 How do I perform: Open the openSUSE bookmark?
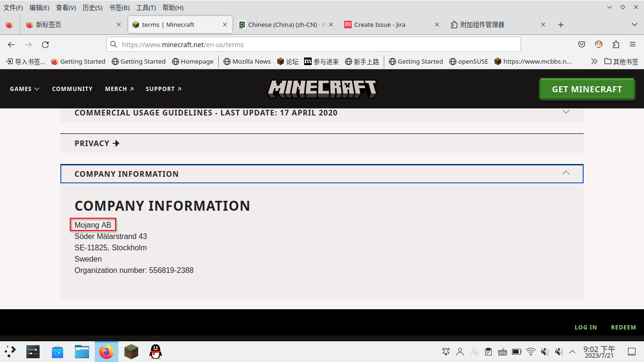(x=469, y=61)
